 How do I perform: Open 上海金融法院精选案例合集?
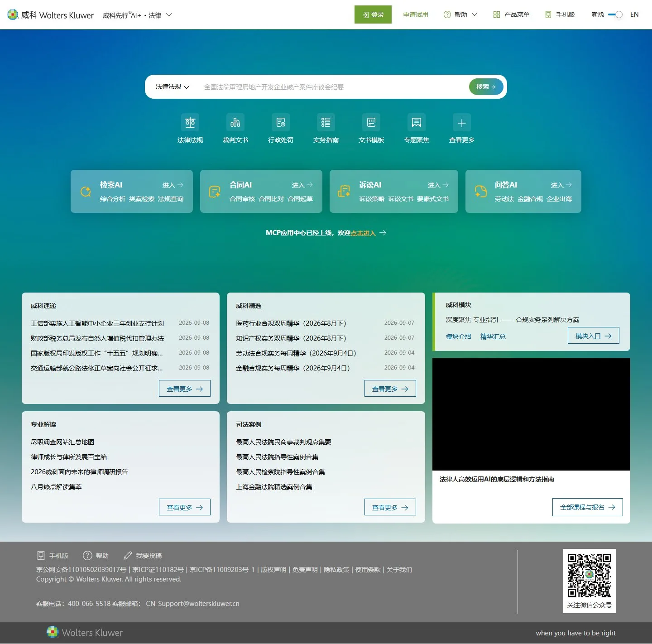point(274,487)
